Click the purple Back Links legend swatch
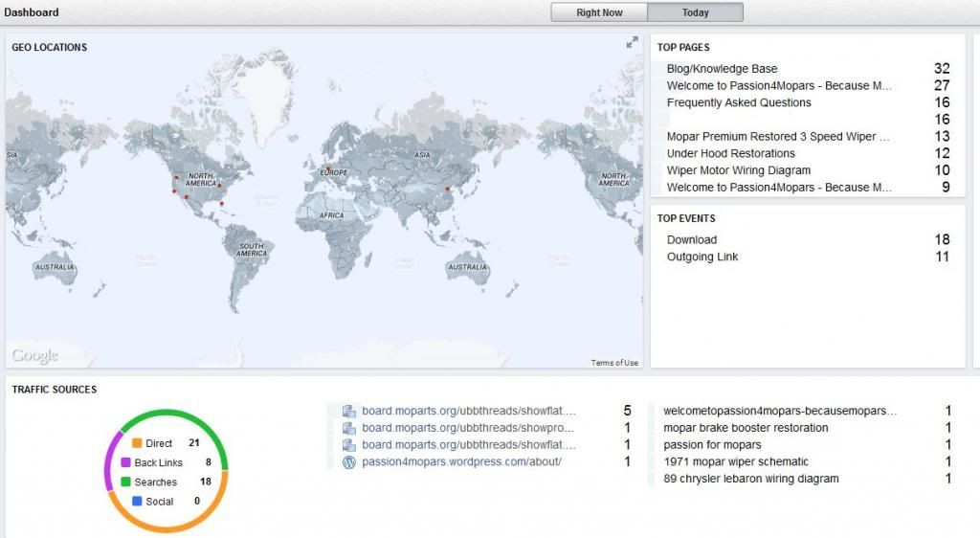980x538 pixels. [125, 462]
